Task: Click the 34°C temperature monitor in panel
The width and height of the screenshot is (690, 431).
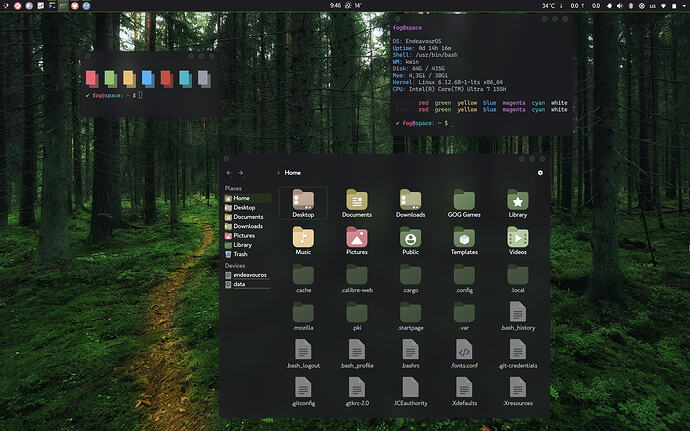Action: [548, 6]
